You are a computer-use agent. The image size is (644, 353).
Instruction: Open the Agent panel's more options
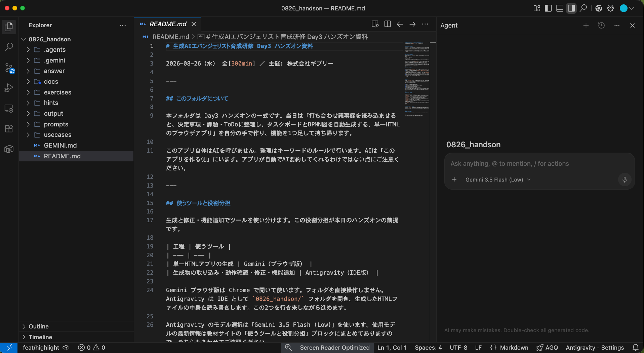[617, 26]
